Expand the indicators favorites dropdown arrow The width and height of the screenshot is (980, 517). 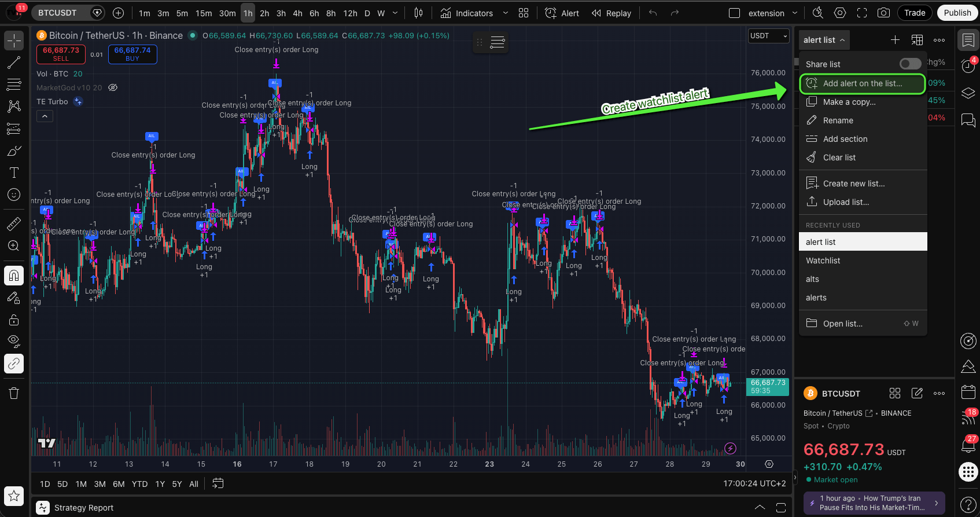coord(506,13)
